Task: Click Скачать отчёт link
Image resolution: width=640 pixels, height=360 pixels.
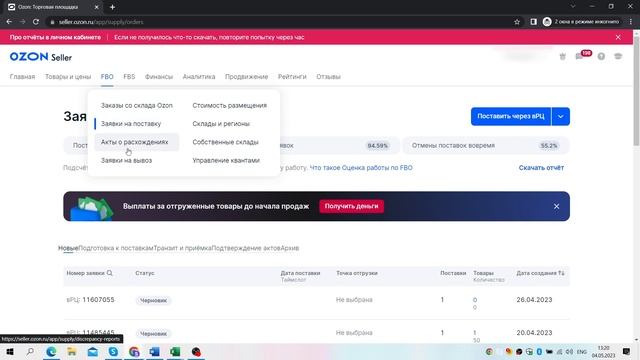Action: (541, 168)
